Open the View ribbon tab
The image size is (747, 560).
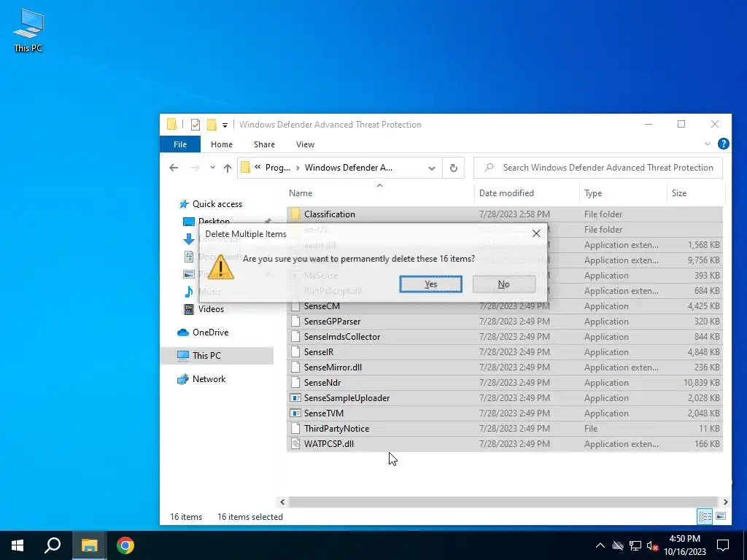coord(305,144)
